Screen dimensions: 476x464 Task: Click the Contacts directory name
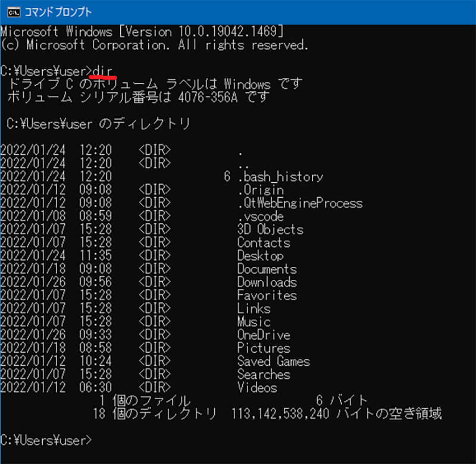click(x=264, y=242)
